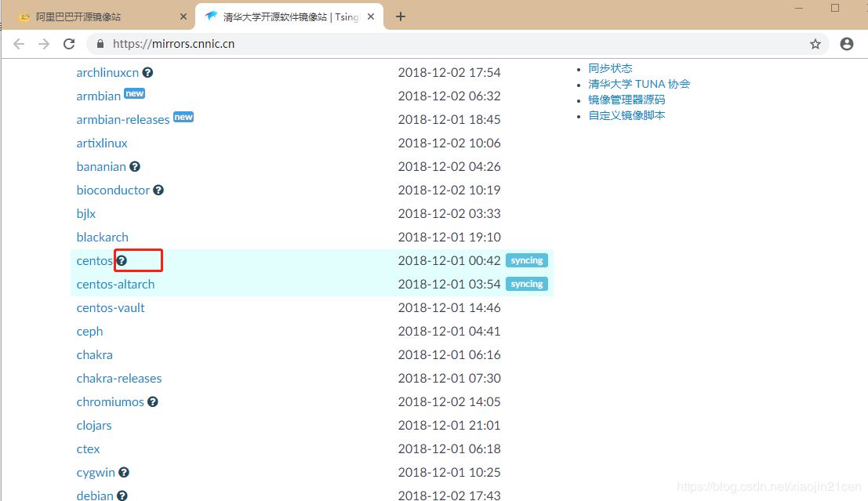Open the 同步状态 sidebar link
The width and height of the screenshot is (868, 501).
[610, 68]
